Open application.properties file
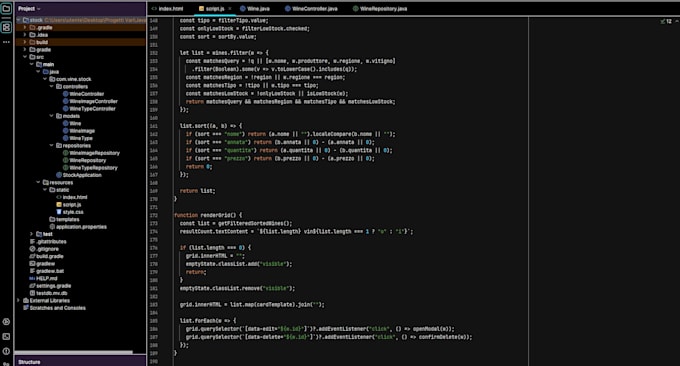 78,226
